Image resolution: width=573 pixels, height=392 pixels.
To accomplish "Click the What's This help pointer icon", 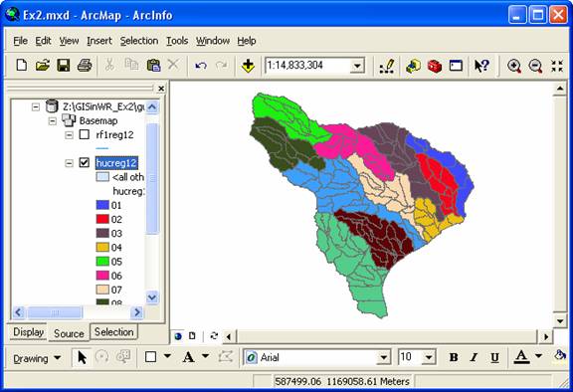I will [x=481, y=66].
